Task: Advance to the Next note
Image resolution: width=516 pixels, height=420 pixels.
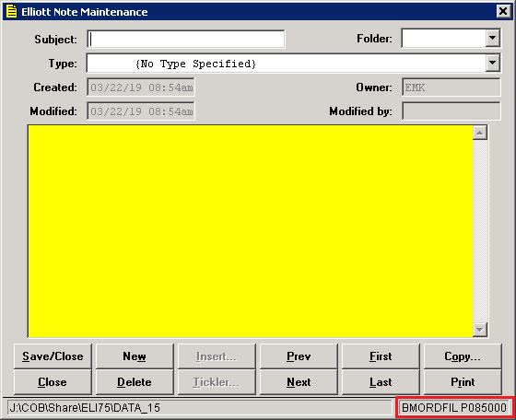Action: 299,382
